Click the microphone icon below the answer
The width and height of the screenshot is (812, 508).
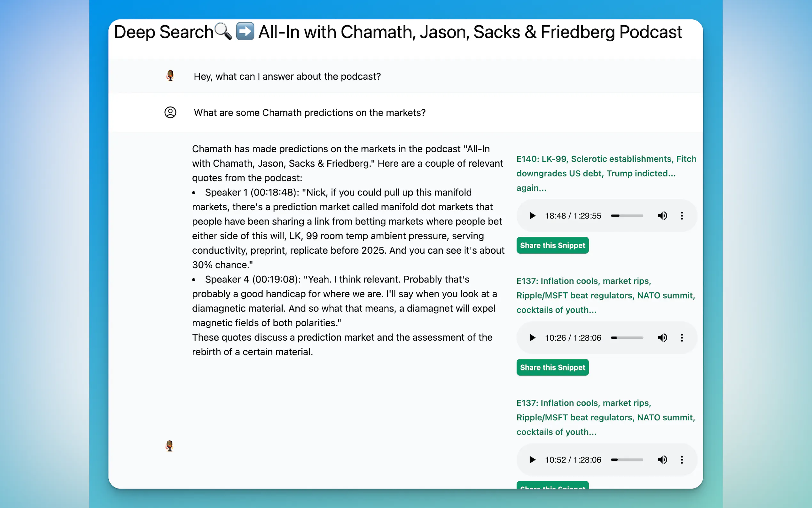coord(169,446)
